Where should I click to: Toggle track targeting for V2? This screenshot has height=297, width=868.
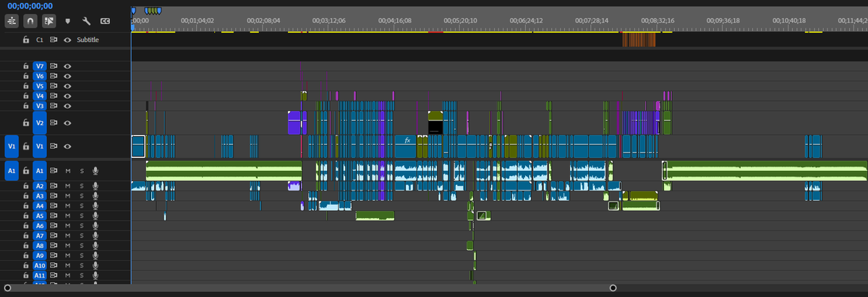coord(40,123)
